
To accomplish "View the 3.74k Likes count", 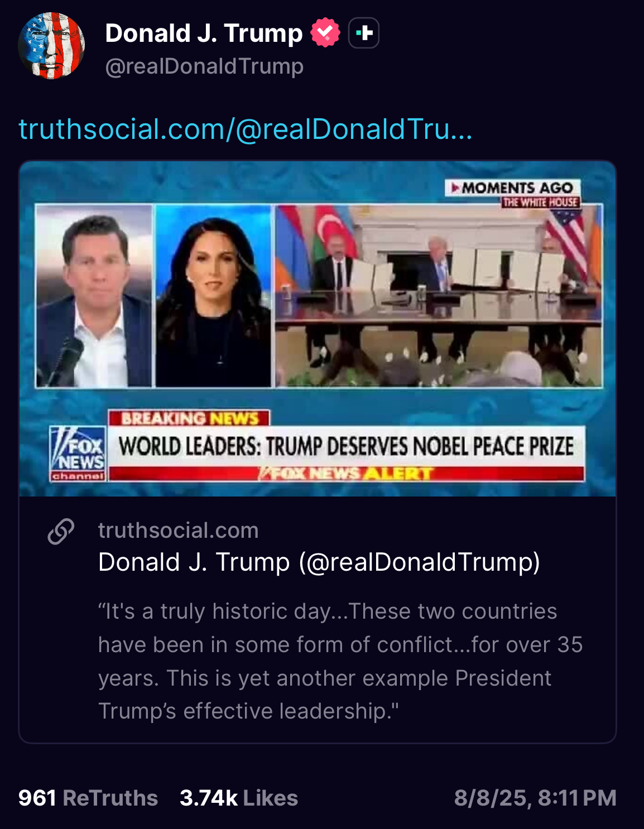I will [x=239, y=798].
